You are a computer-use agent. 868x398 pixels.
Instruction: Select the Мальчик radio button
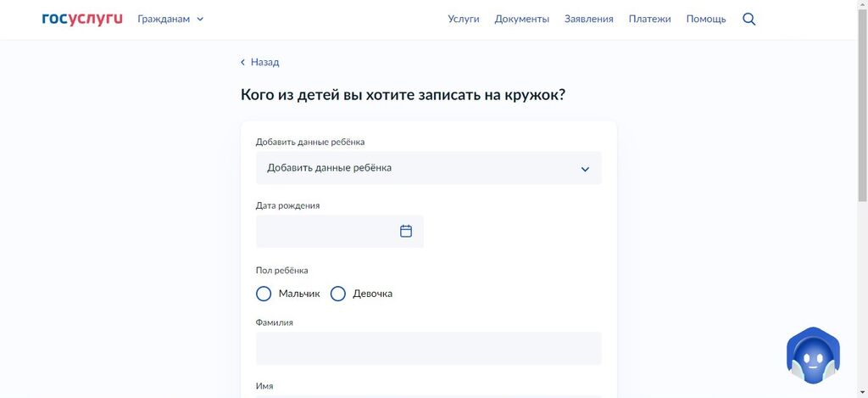[x=264, y=294]
